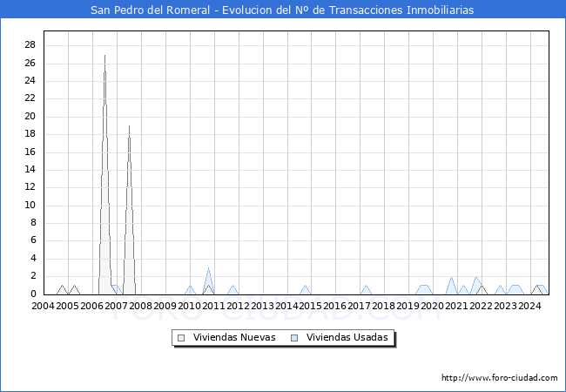The image size is (566, 392).
Task: Select the Viviendas Nuevas legend label
Action: [x=234, y=338]
